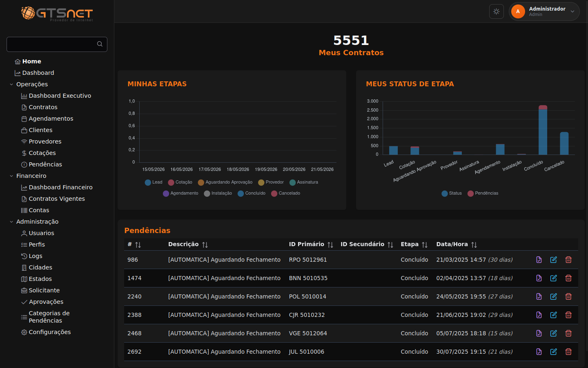The width and height of the screenshot is (588, 368).
Task: Open Solicitante menu item
Action: (40, 290)
